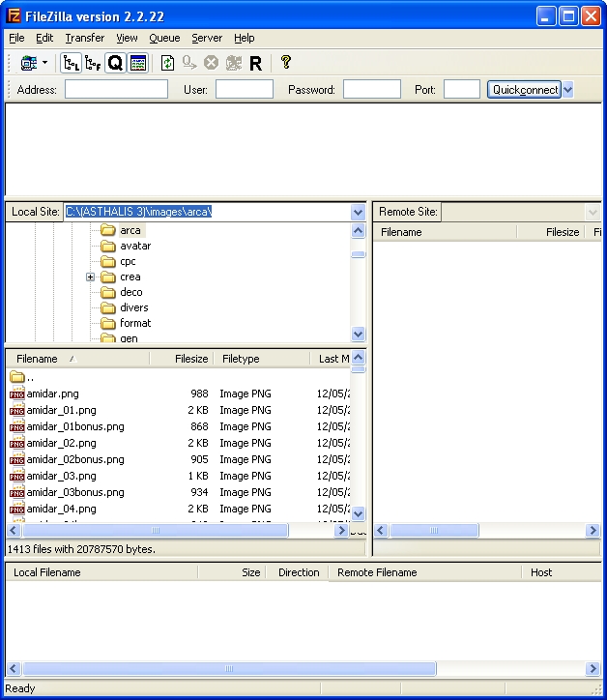Click the Refresh toolbar icon
This screenshot has height=700, width=607.
click(x=167, y=63)
